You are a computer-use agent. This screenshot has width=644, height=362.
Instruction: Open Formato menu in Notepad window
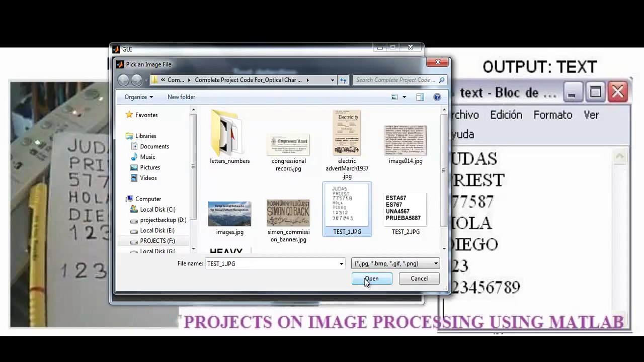[x=553, y=115]
